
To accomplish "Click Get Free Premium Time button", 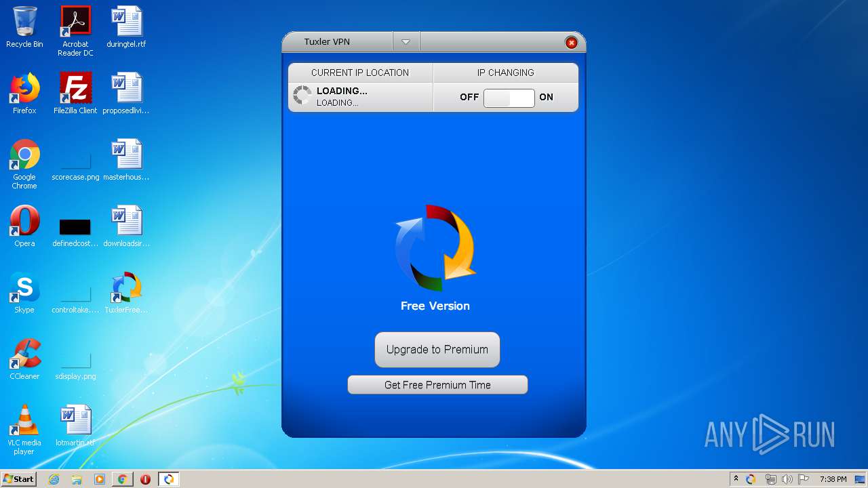I will coord(437,385).
